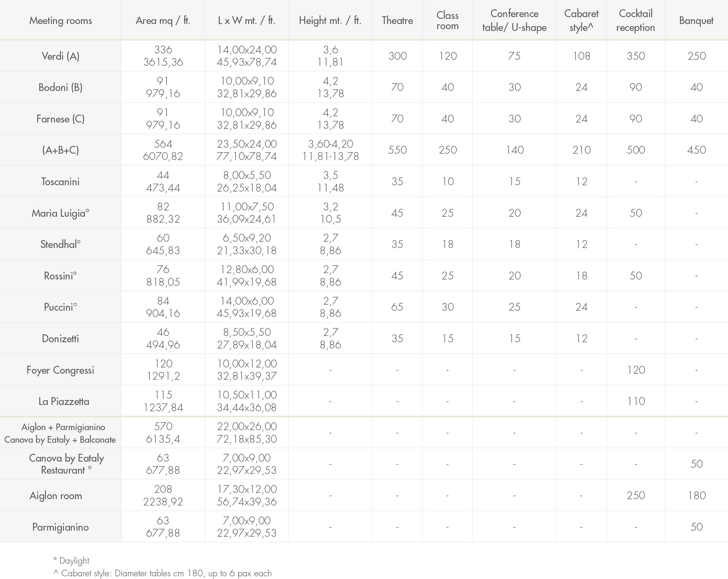Click Aiglon room banquet capacity 180
Screen dimensions: 728x579
696,495
